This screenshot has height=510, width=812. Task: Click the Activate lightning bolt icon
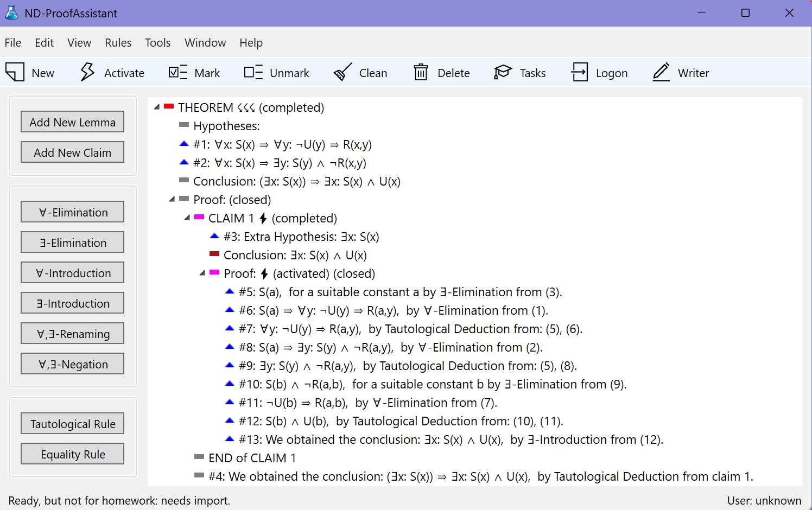pyautogui.click(x=87, y=72)
